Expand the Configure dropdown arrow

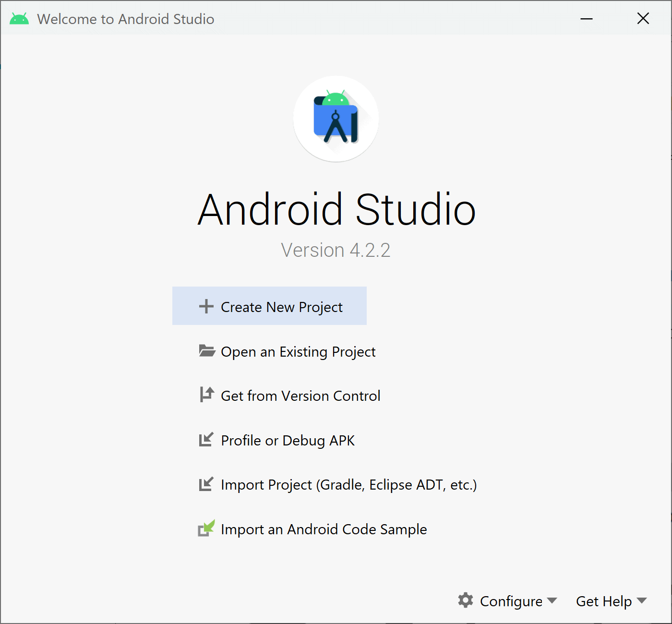(552, 600)
